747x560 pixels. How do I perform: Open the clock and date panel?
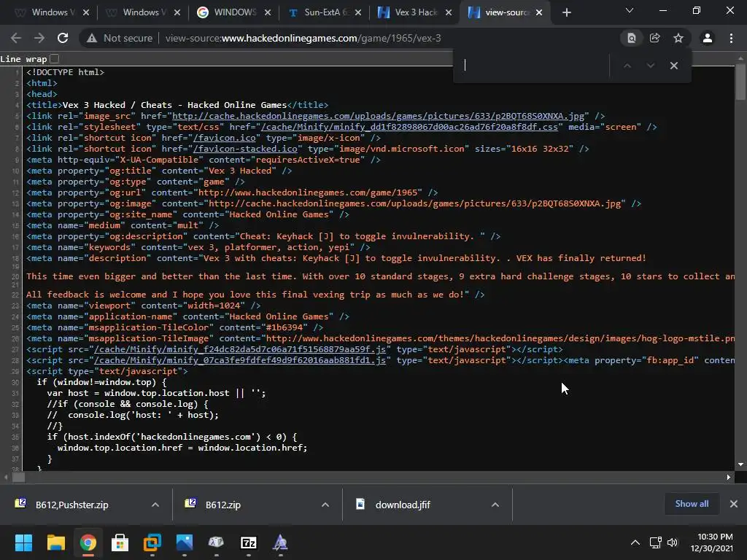pyautogui.click(x=712, y=542)
